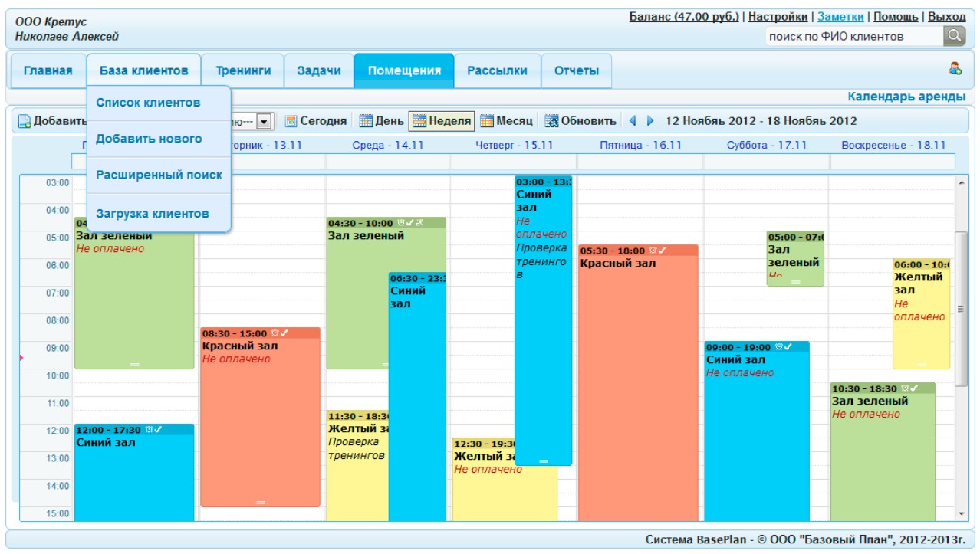Select Загрузка клиентов menu entry
This screenshot has height=554, width=980.
click(x=159, y=214)
